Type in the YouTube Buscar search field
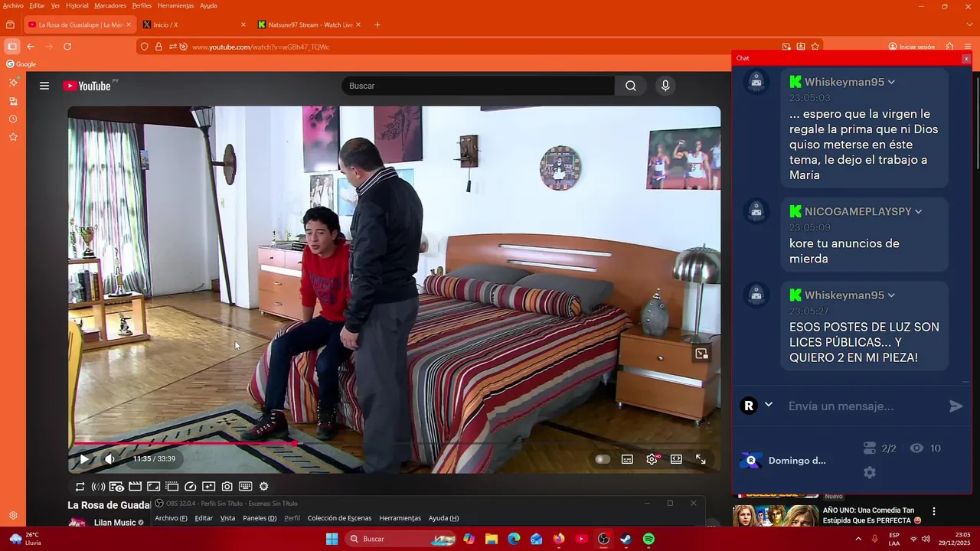This screenshot has height=551, width=980. point(478,86)
